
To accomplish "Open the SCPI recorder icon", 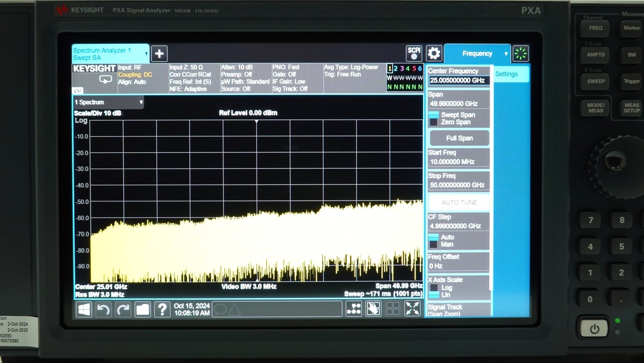I will click(x=414, y=53).
